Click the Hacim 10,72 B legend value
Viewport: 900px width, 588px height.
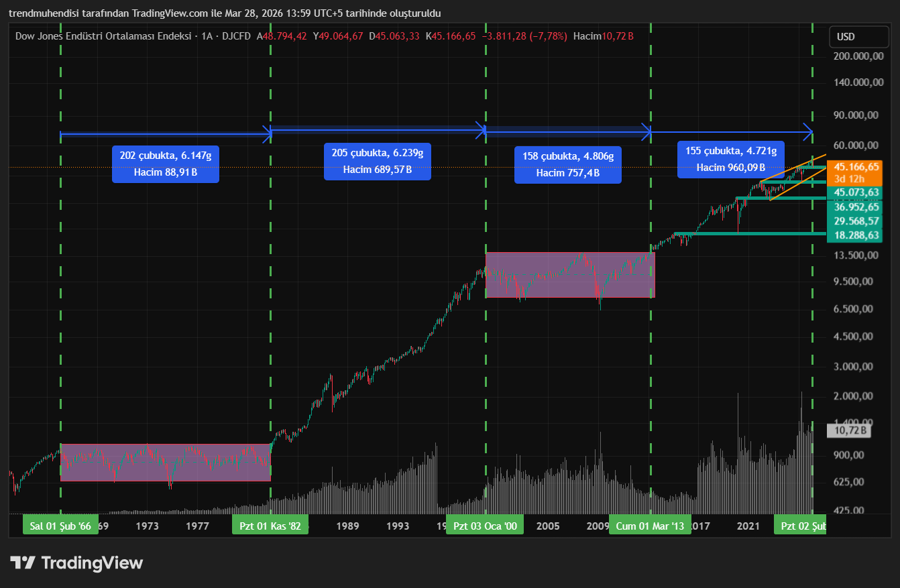[604, 36]
